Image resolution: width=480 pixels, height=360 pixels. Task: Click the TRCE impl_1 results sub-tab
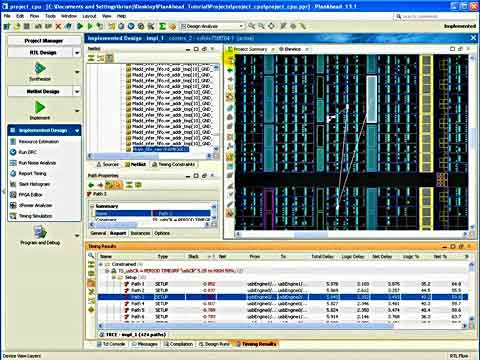coord(133,334)
